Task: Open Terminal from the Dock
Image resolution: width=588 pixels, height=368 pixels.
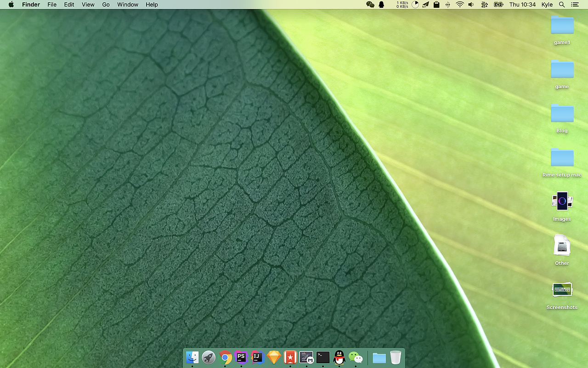Action: (323, 357)
